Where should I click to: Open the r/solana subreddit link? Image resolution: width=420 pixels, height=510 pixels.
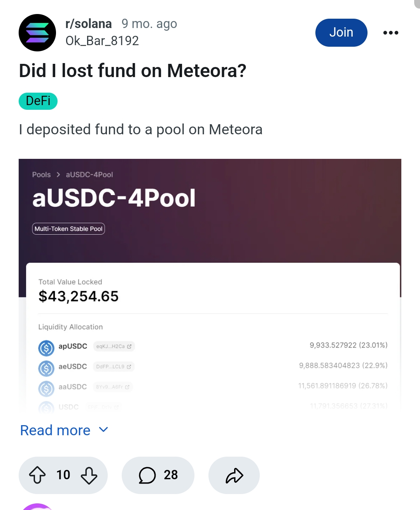coord(89,24)
